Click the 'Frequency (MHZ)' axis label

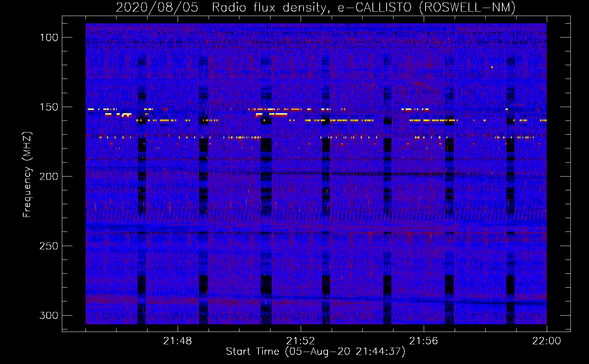pyautogui.click(x=27, y=175)
